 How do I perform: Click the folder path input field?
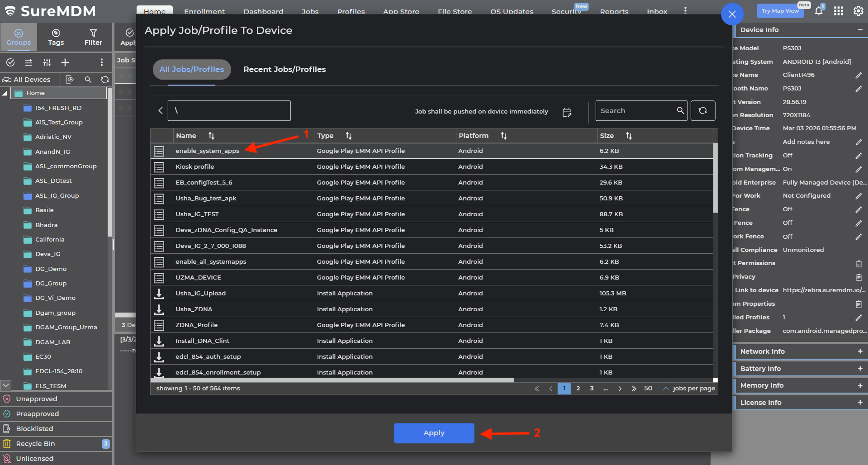tap(229, 111)
